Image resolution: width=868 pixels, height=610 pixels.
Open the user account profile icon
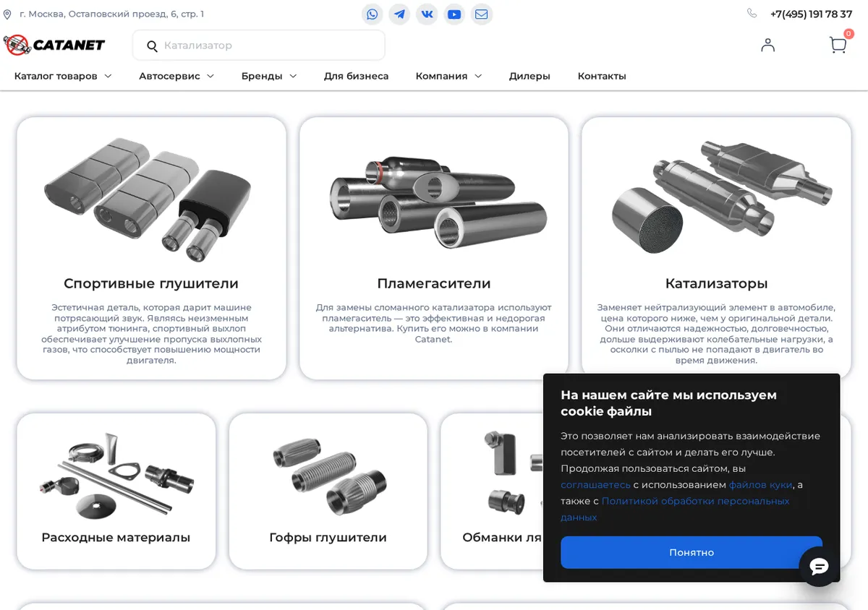tap(768, 45)
